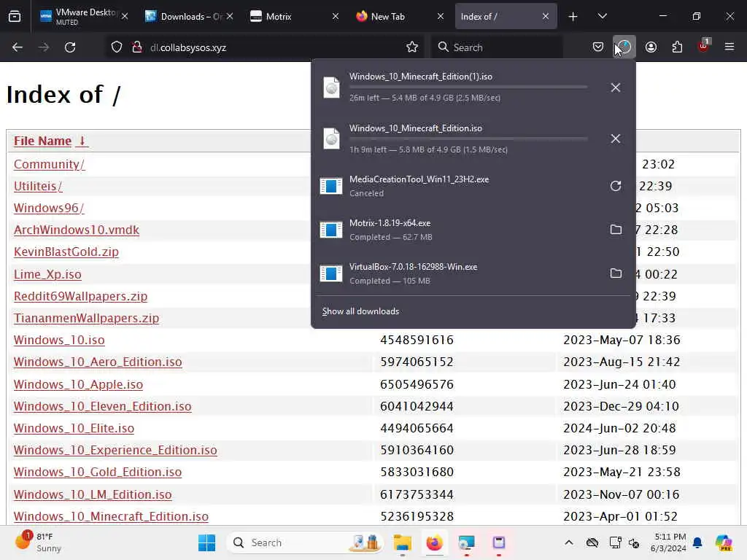The image size is (747, 560).
Task: Open the tracking protection shield icon
Action: [x=117, y=47]
